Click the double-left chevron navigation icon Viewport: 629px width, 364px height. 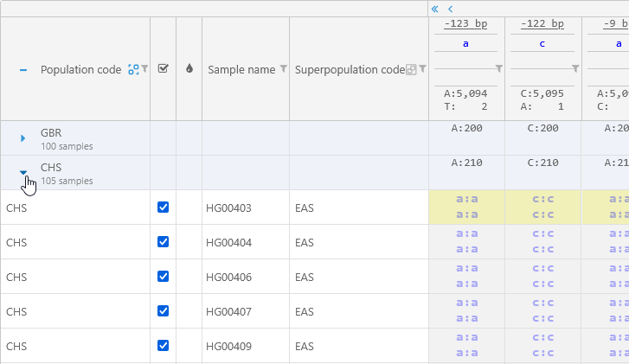(x=435, y=9)
